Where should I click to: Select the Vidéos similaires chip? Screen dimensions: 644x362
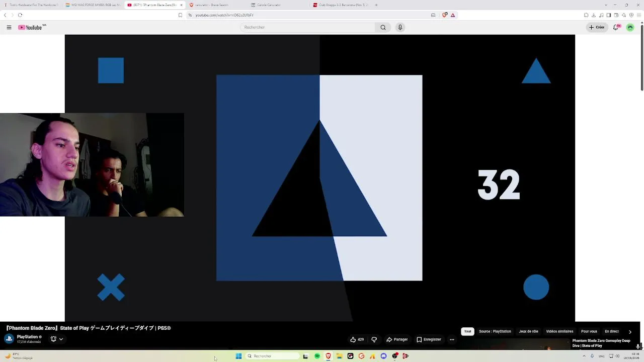(x=559, y=331)
